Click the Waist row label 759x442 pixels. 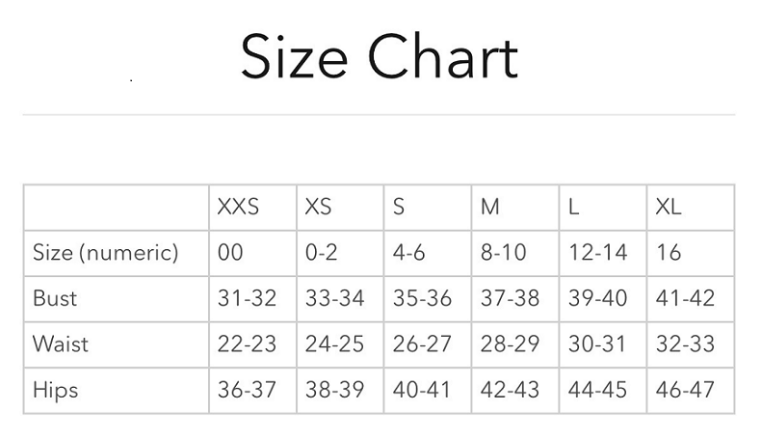tap(60, 344)
